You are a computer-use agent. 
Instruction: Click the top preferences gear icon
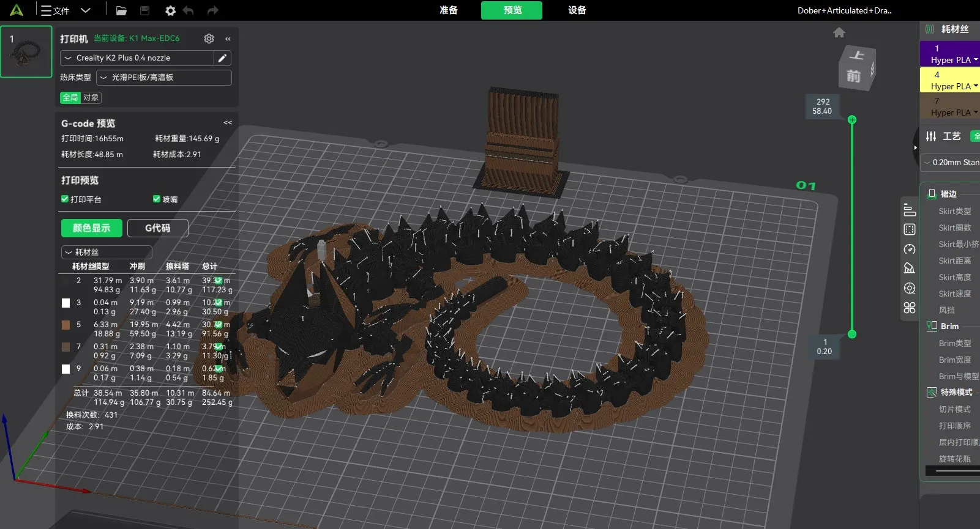170,10
